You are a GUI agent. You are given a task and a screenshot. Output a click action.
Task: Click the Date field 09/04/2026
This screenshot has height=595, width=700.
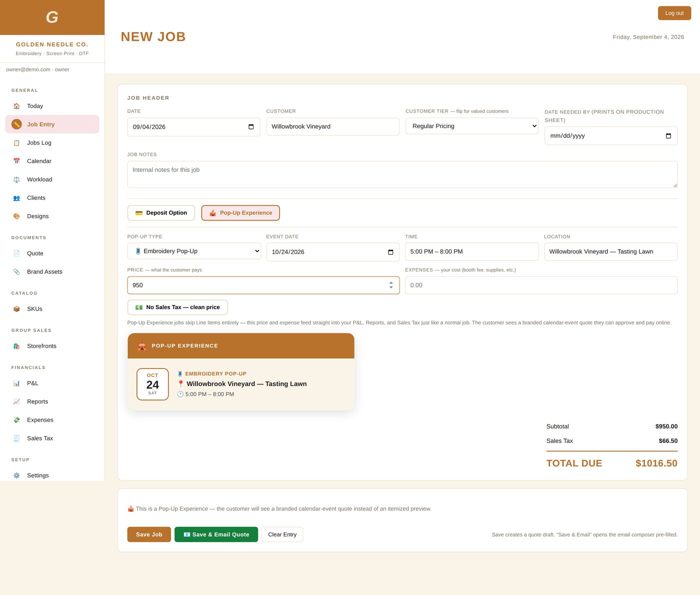(193, 127)
